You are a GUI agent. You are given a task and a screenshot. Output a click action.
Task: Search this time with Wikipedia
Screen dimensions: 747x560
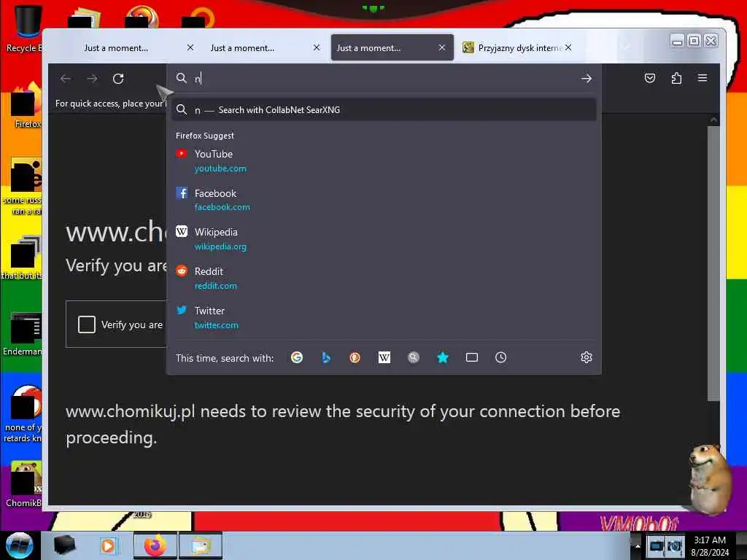[x=384, y=357]
